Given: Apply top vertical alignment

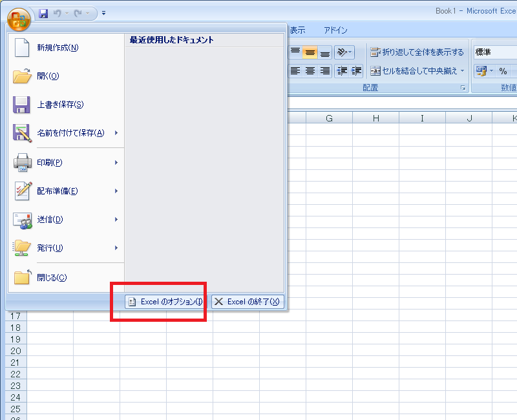Looking at the screenshot, I should pyautogui.click(x=295, y=52).
